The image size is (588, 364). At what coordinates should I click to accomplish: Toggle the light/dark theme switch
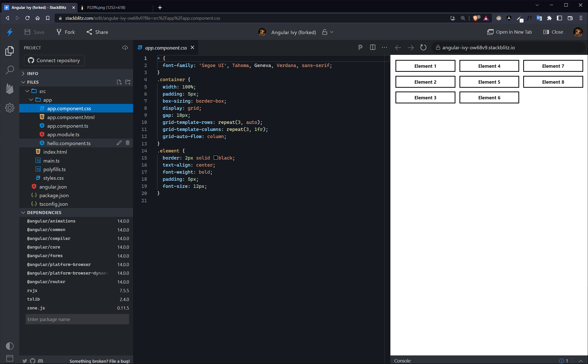pyautogui.click(x=10, y=346)
